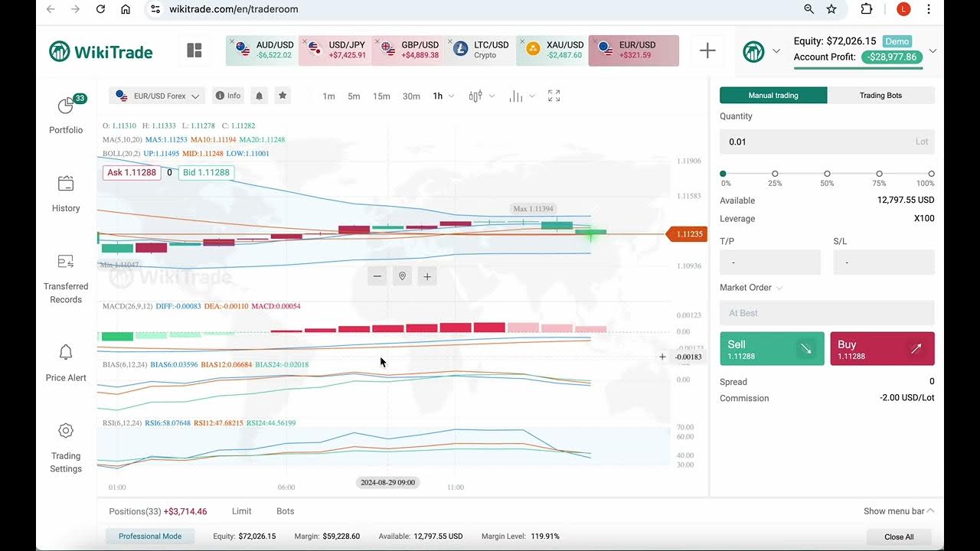Viewport: 980px width, 551px height.
Task: Open Limit orders tab
Action: (242, 511)
